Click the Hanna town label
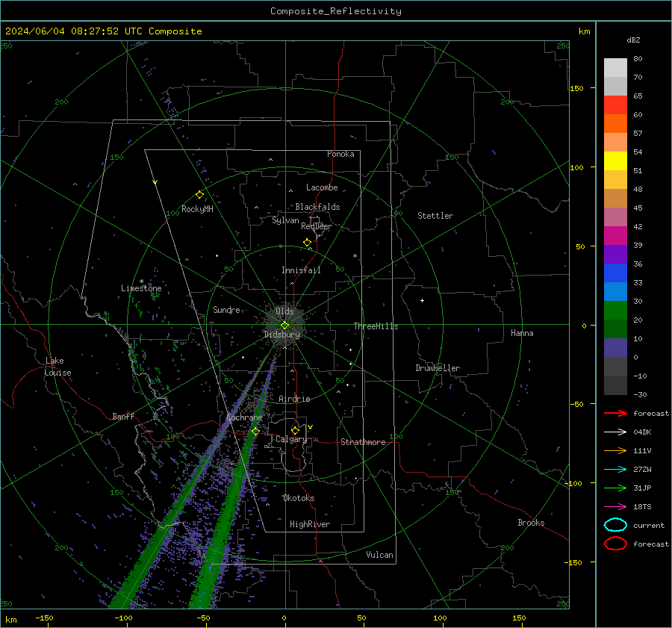Image resolution: width=672 pixels, height=628 pixels. [x=522, y=333]
